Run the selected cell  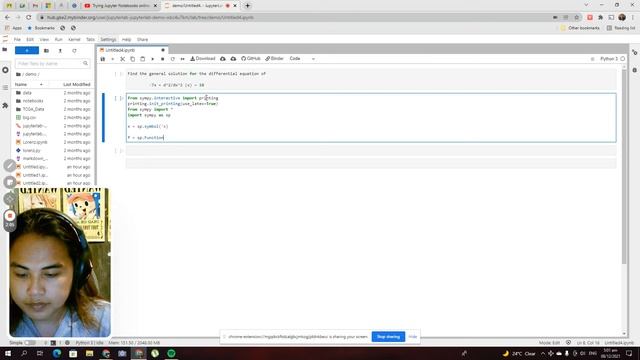(x=153, y=59)
